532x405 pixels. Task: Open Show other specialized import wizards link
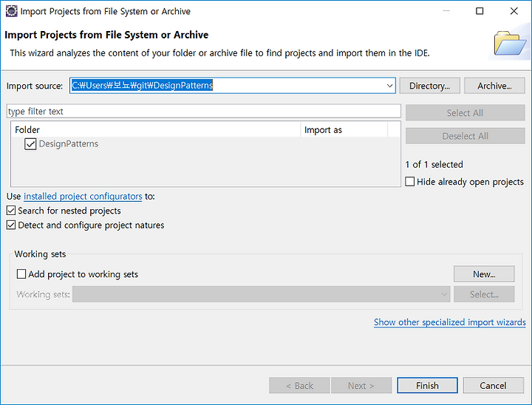(x=449, y=321)
